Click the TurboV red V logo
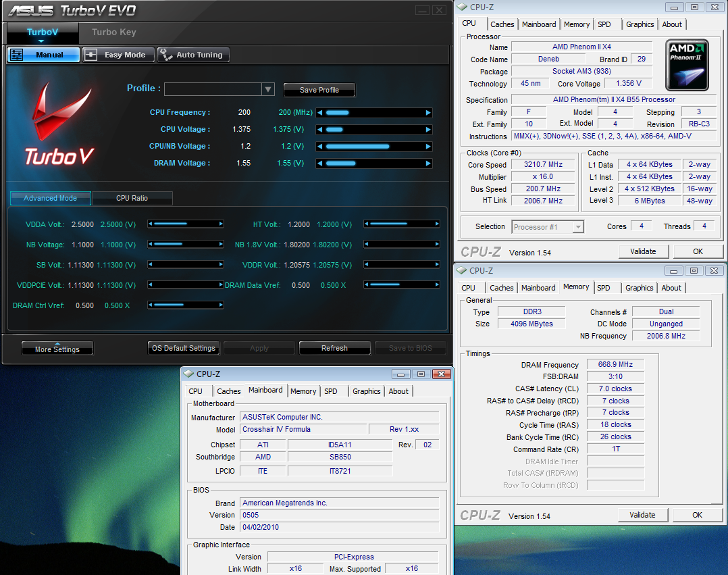Image resolution: width=728 pixels, height=575 pixels. [60, 125]
